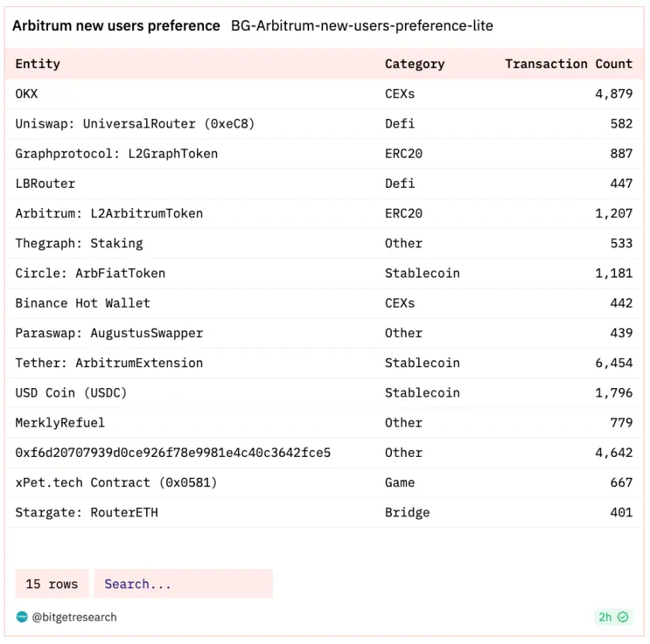Sort by Transaction Count column header
The image size is (650, 644).
(568, 64)
